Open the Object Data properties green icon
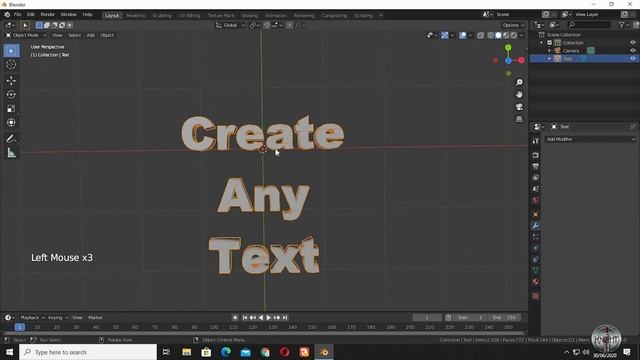This screenshot has height=360, width=640. point(536,270)
